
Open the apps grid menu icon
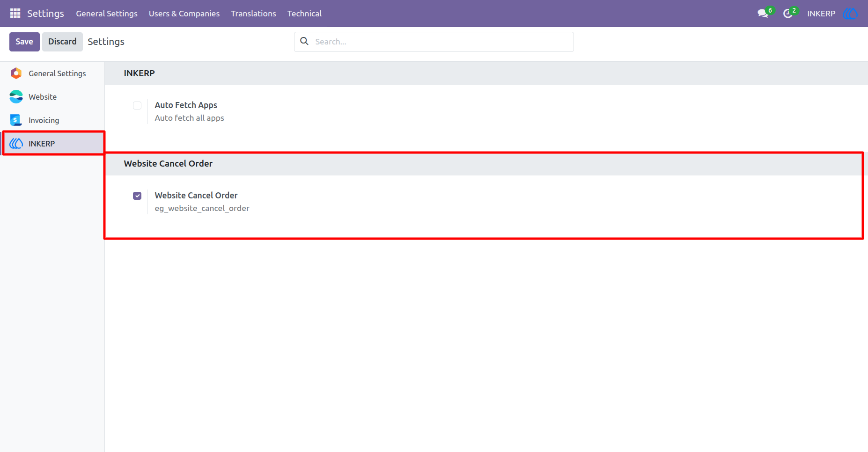(x=15, y=14)
